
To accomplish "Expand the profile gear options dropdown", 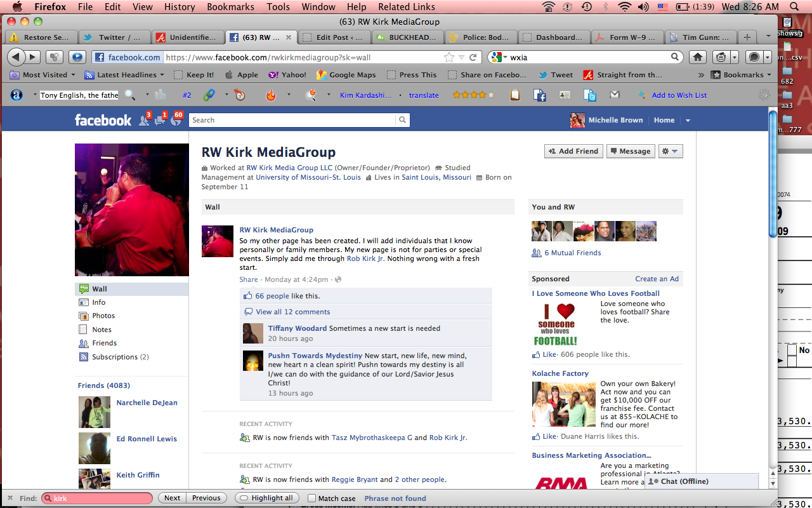I will point(670,151).
